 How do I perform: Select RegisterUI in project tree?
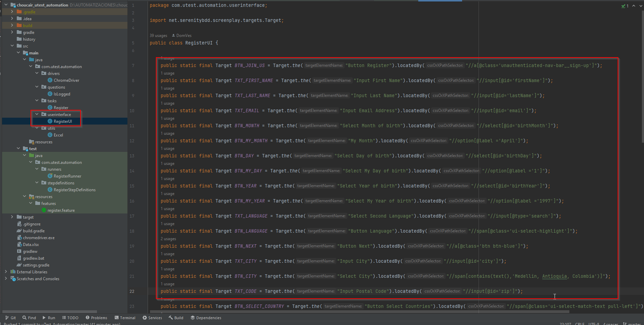point(63,121)
